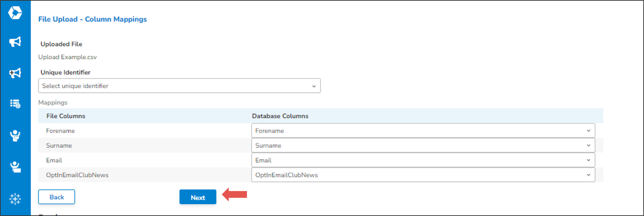Open the Forename database column dropdown
This screenshot has width=644, height=216.
coord(423,131)
